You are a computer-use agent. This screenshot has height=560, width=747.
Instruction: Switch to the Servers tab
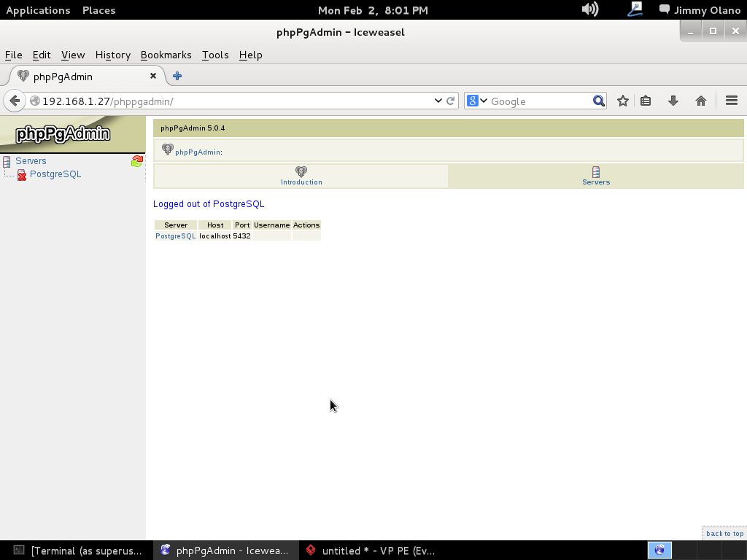596,176
